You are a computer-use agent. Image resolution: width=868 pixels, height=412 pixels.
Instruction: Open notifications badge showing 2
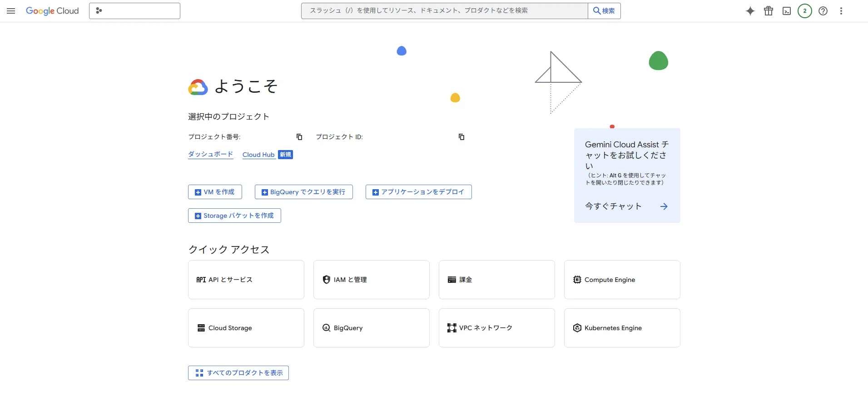pos(805,11)
